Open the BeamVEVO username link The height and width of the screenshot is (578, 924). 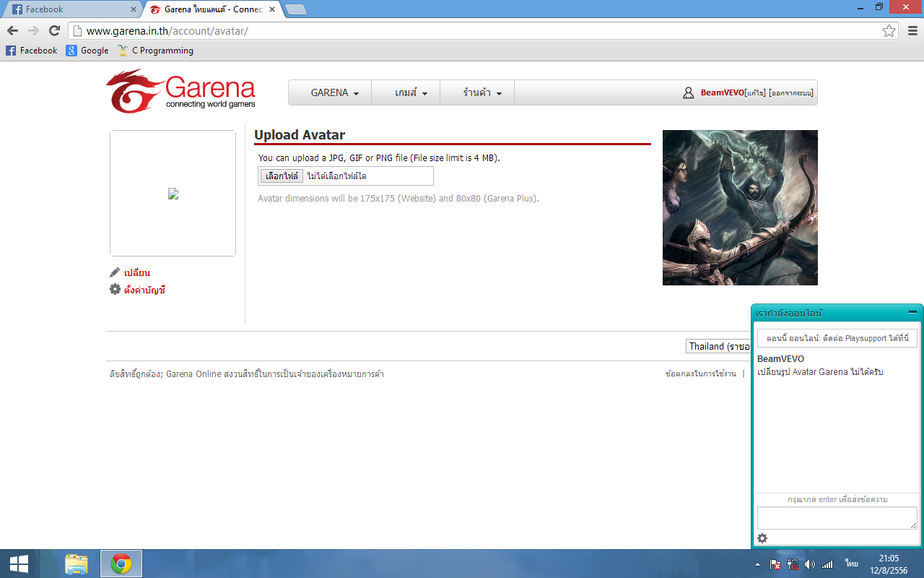click(722, 93)
